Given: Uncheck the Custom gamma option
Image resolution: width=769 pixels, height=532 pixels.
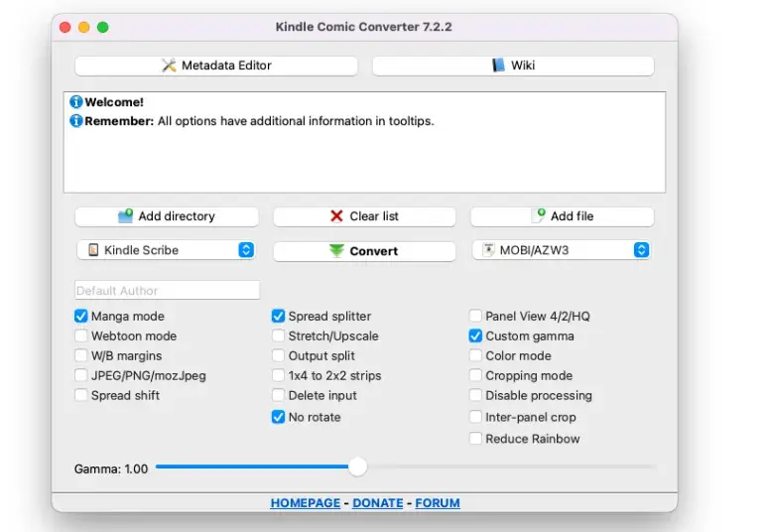Looking at the screenshot, I should [x=476, y=336].
